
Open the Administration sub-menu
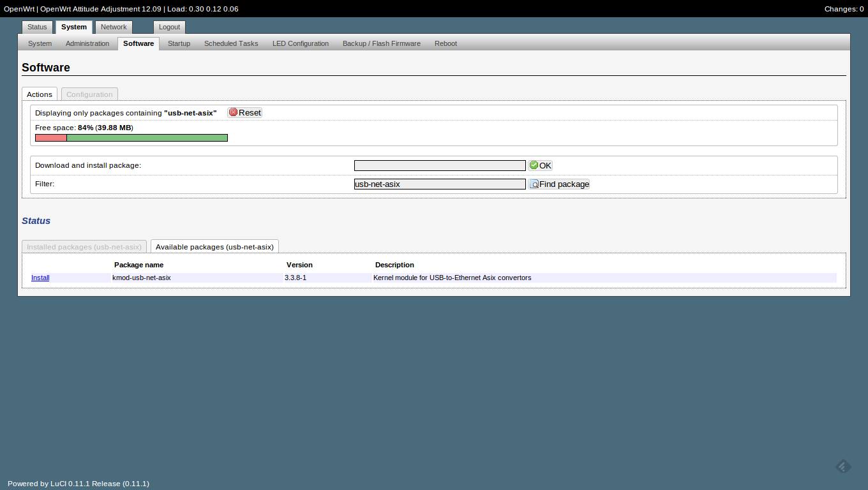pos(87,43)
